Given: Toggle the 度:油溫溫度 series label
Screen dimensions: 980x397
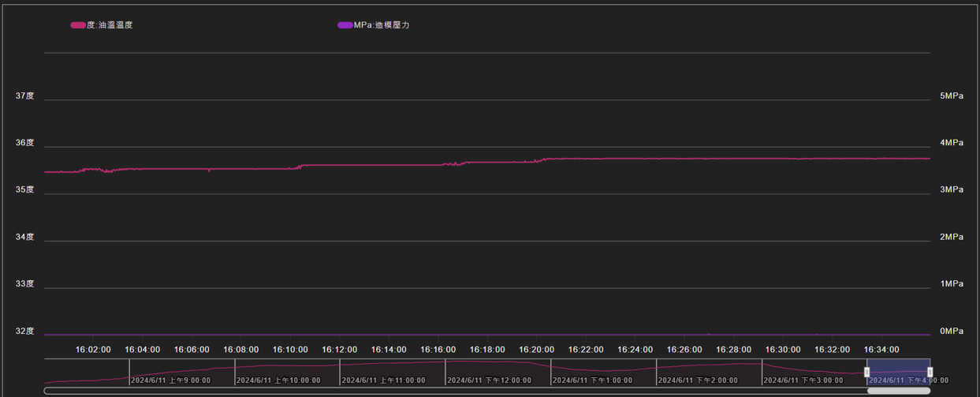Looking at the screenshot, I should [x=110, y=25].
